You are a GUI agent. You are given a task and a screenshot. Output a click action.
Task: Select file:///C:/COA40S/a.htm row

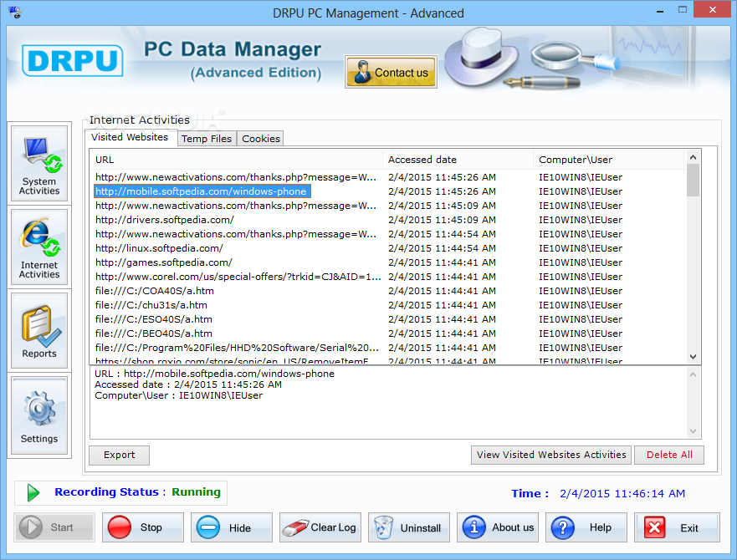click(388, 291)
